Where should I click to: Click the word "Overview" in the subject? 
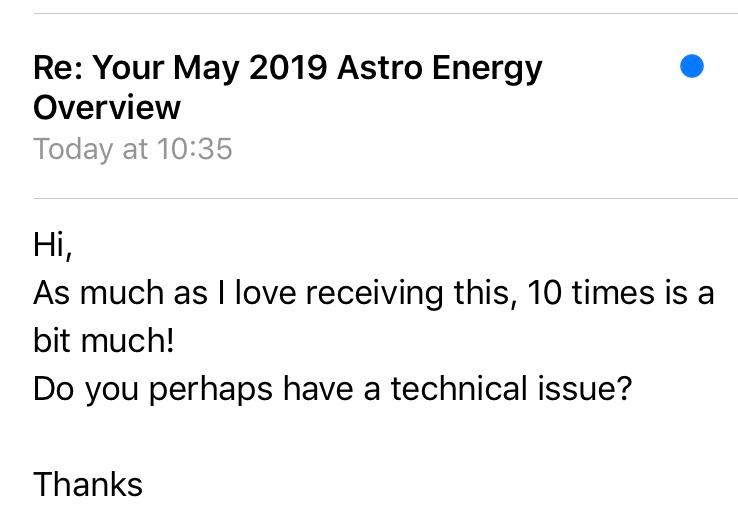click(107, 107)
